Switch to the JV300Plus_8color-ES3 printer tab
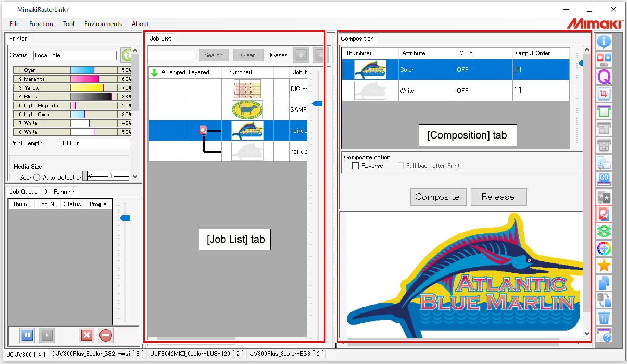This screenshot has height=364, width=627. [x=286, y=353]
